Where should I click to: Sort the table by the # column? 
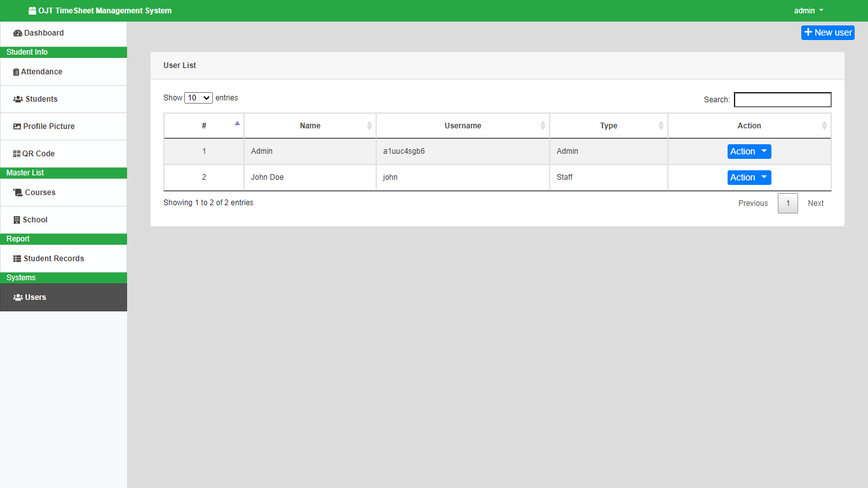point(204,126)
